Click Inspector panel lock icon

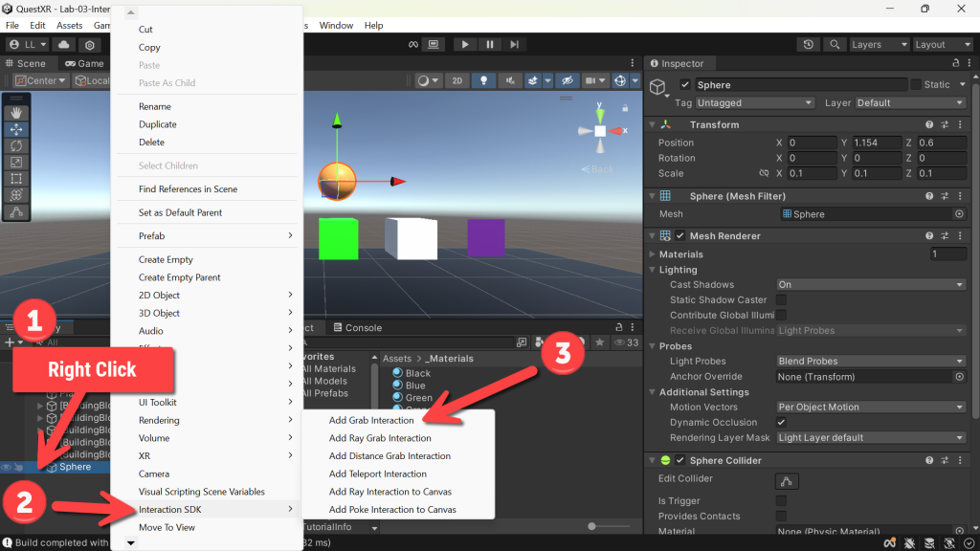[956, 63]
